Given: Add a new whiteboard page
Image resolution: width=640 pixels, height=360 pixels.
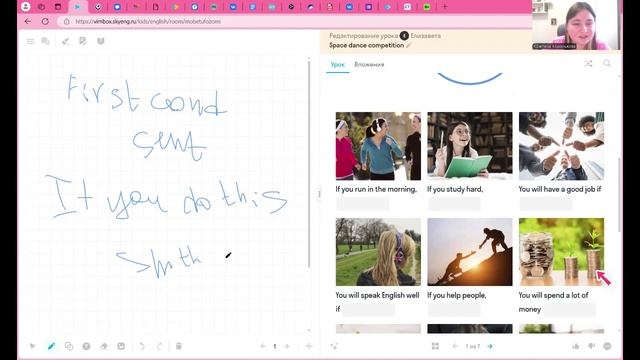Looking at the screenshot, I should pyautogui.click(x=309, y=346).
